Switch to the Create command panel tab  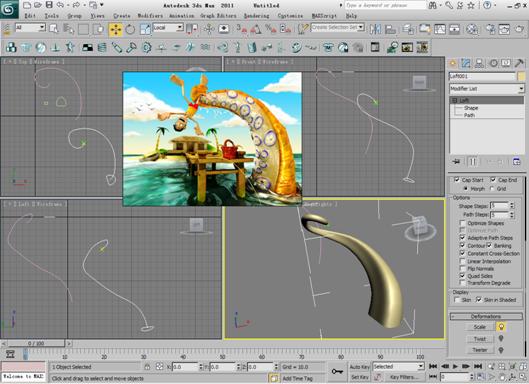click(453, 63)
